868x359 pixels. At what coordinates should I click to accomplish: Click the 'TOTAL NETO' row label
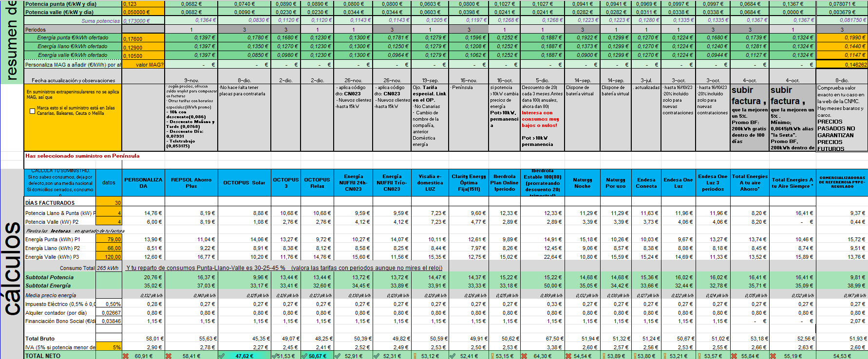(x=43, y=356)
